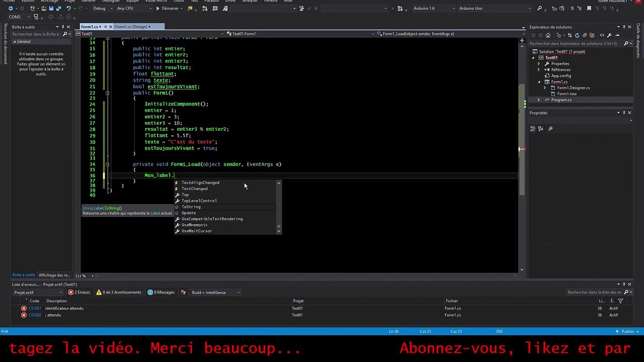This screenshot has height=362, width=644.
Task: Toggle the Avertissements filter button
Action: coord(119,293)
